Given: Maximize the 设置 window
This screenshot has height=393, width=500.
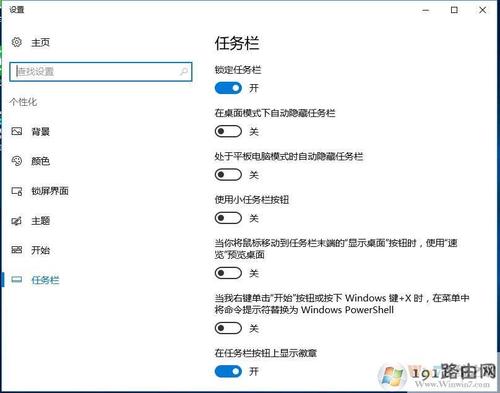Looking at the screenshot, I should [454, 10].
